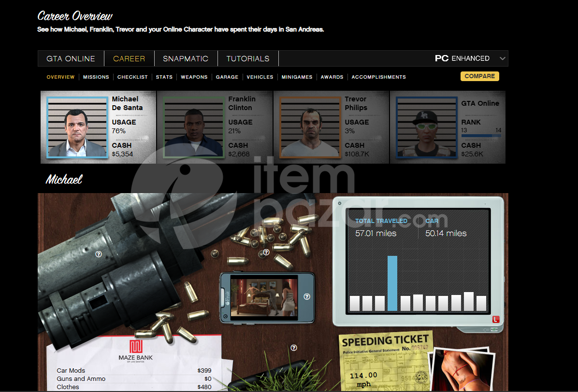The height and width of the screenshot is (392, 578).
Task: Click the "$480" Clothes amount
Action: pos(204,387)
